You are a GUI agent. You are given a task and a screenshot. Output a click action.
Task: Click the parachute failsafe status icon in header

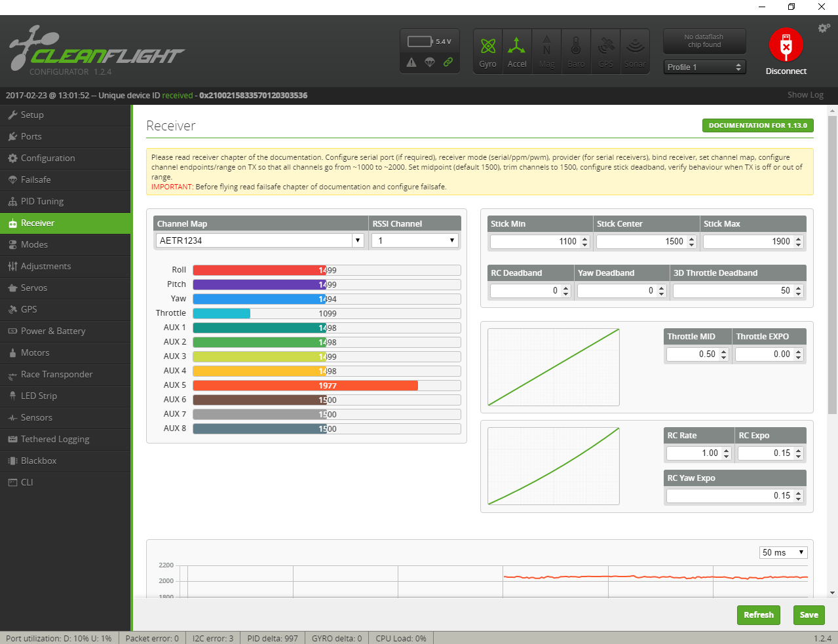click(x=430, y=62)
